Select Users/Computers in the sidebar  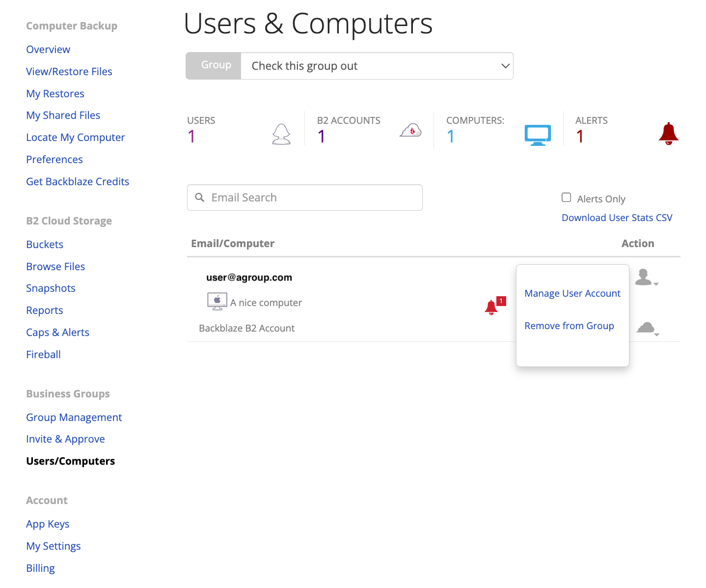(x=71, y=461)
